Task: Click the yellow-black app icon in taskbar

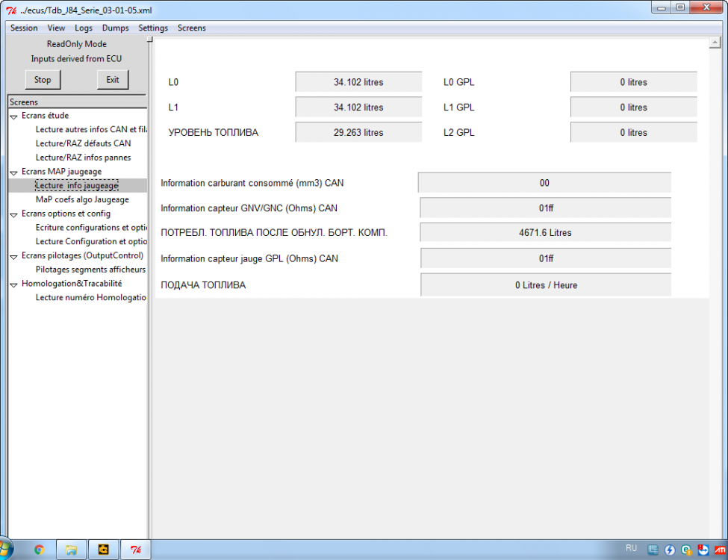Action: [x=103, y=550]
